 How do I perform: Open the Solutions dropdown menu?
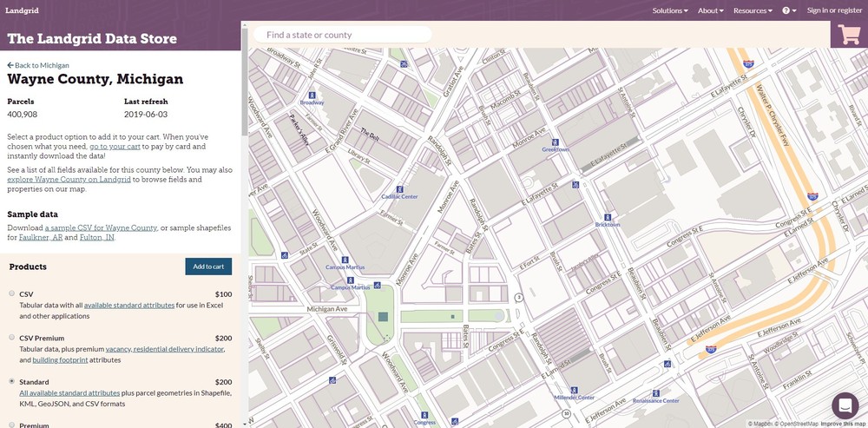tap(670, 10)
